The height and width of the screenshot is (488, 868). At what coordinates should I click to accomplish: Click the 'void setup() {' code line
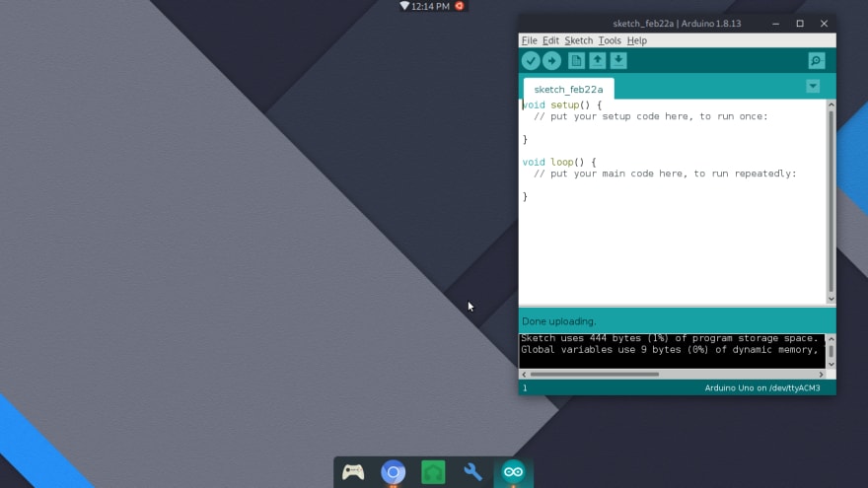(x=562, y=105)
